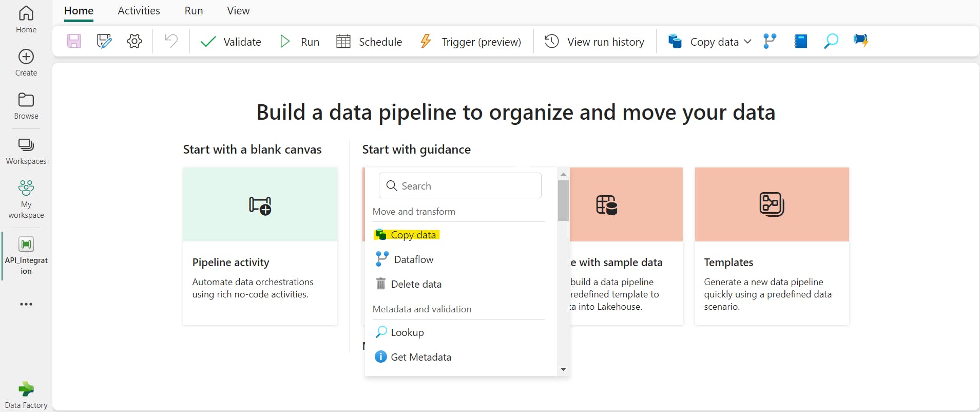Click Create in the left sidebar
This screenshot has height=412, width=980.
pyautogui.click(x=26, y=63)
